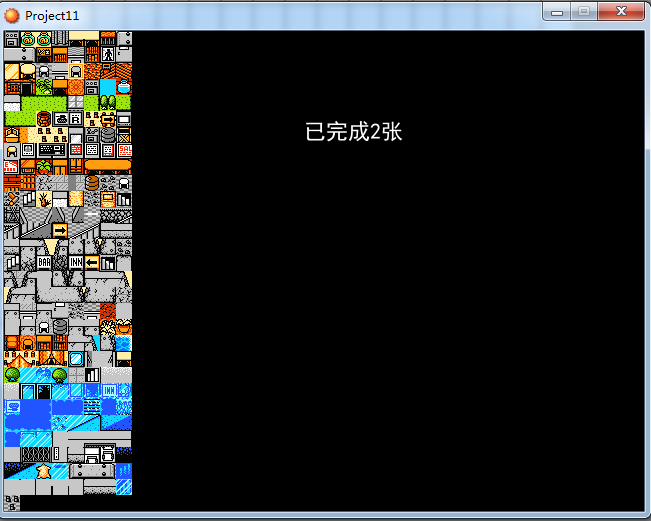Click the '已完成2张' status text

(354, 132)
